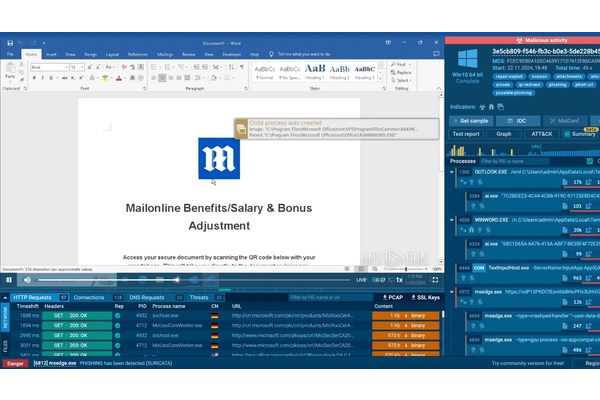Click the FILES vertical side tab

pyautogui.click(x=5, y=346)
